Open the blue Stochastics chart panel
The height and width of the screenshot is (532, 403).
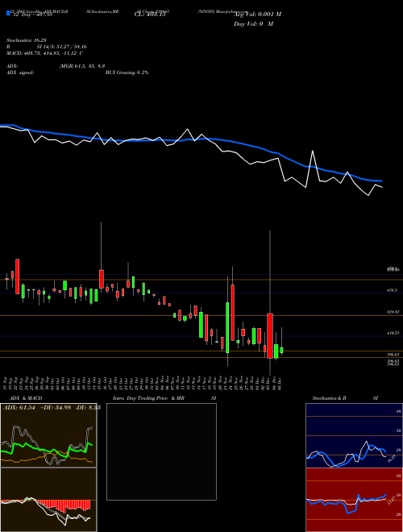click(354, 435)
